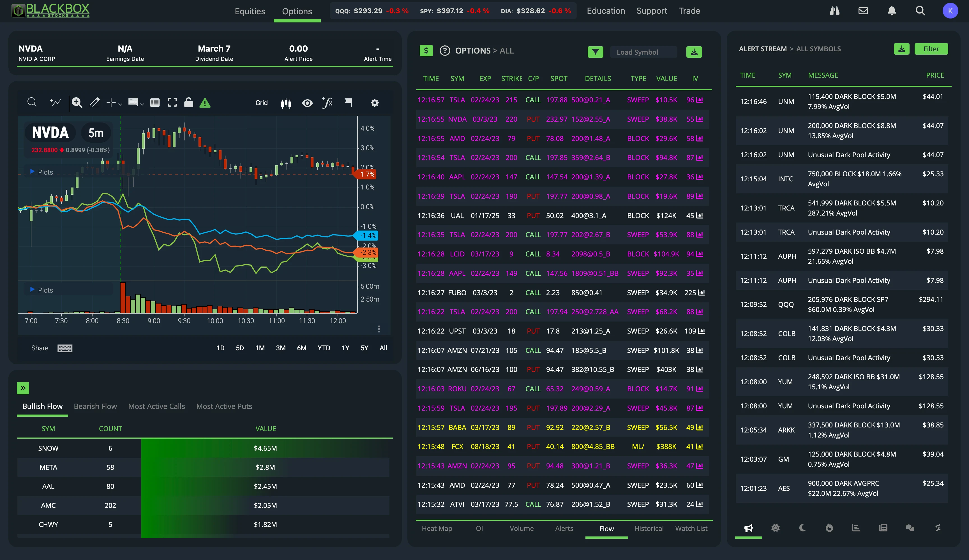Toggle the chart lock icon
969x560 pixels.
(188, 103)
